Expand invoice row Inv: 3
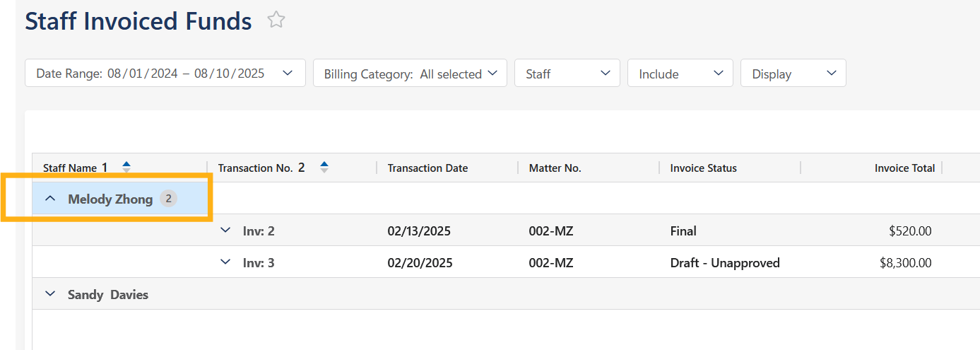Screen dimensions: 980x350 [225, 262]
